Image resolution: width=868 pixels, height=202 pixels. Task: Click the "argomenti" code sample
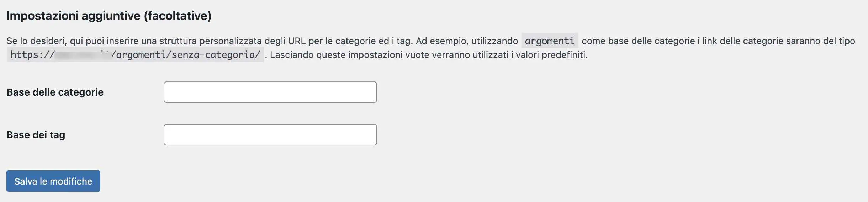pyautogui.click(x=549, y=41)
